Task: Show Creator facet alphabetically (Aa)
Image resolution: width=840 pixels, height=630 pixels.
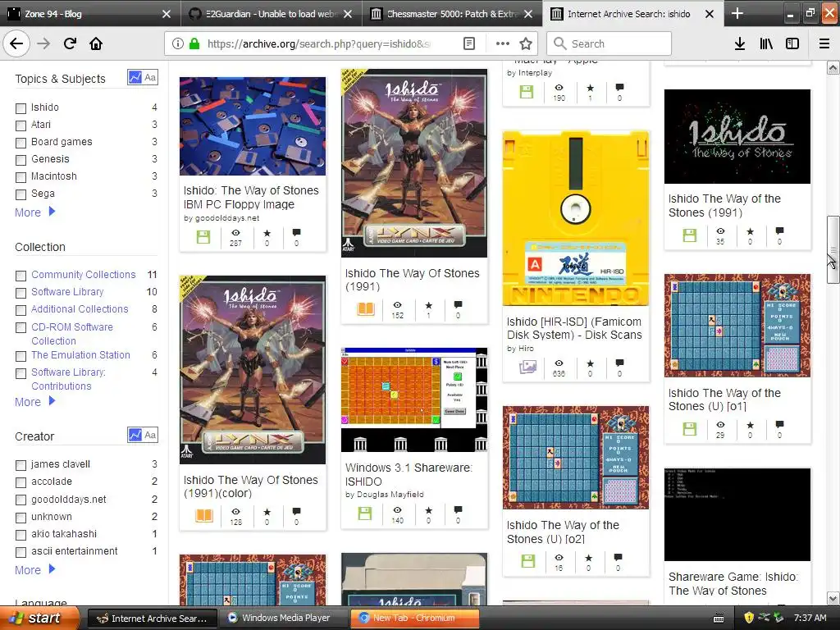Action: tap(151, 435)
